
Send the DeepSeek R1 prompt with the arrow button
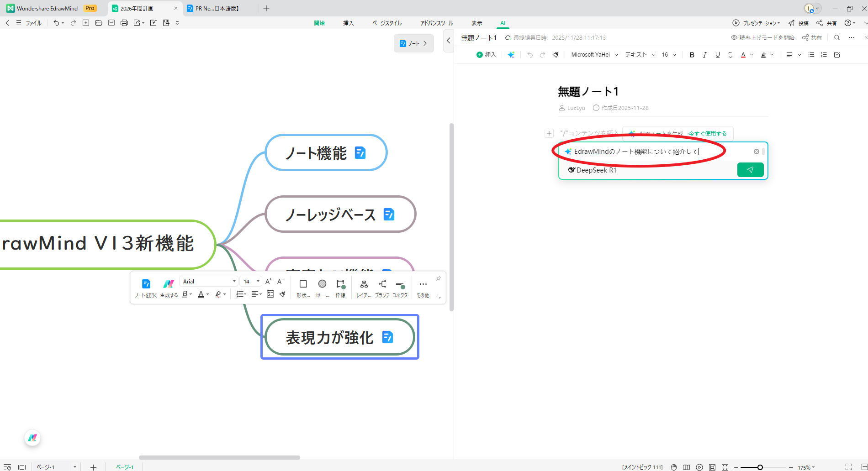click(x=750, y=169)
